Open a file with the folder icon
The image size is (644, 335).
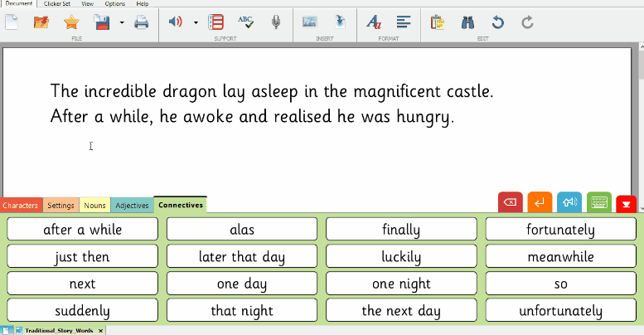click(x=41, y=22)
